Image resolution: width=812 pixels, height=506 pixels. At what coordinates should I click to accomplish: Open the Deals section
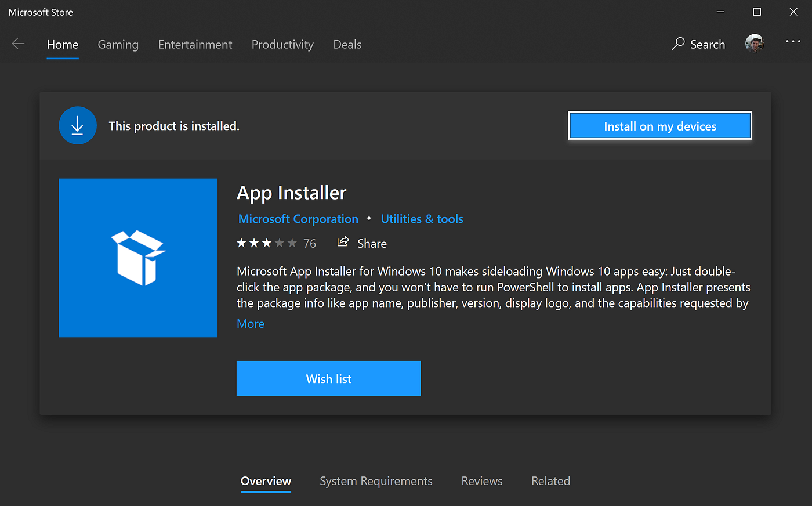(x=347, y=44)
